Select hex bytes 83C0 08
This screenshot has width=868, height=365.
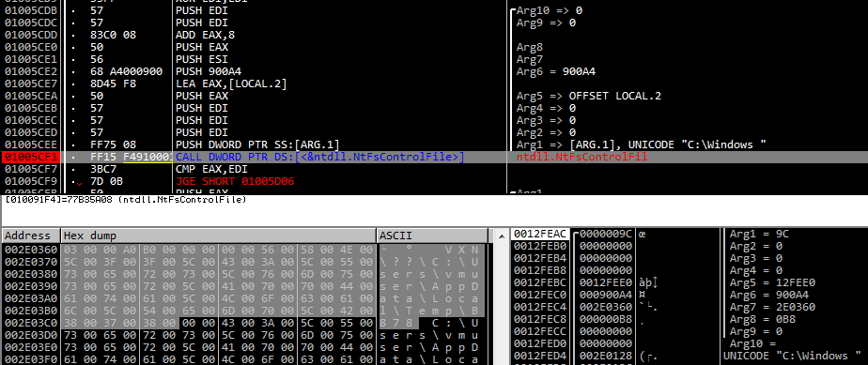(x=113, y=35)
